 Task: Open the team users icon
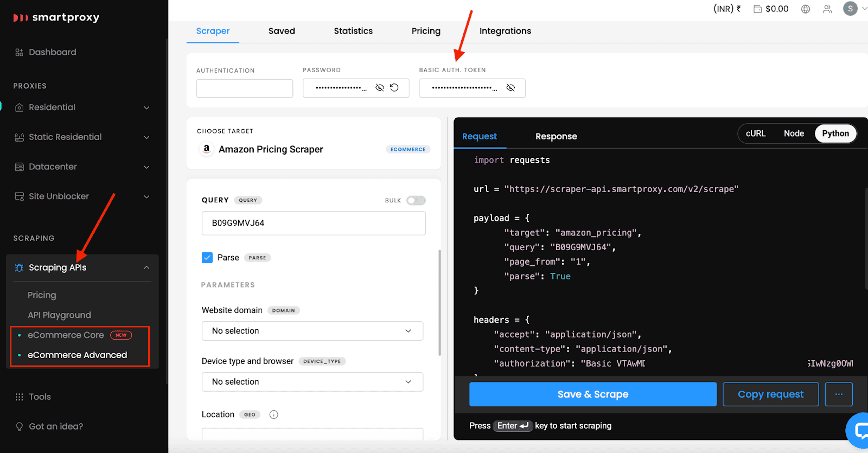point(827,9)
